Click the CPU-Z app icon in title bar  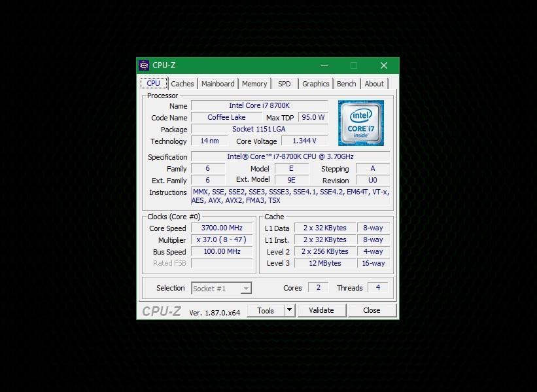point(144,65)
